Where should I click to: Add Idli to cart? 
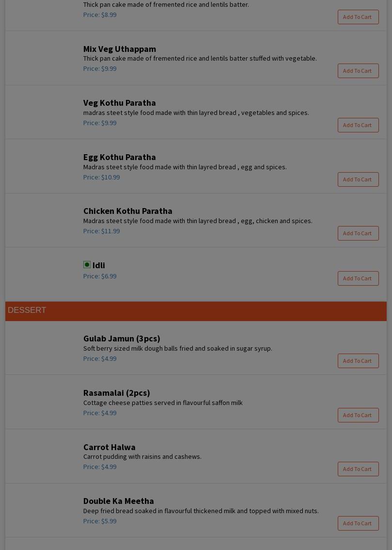[x=358, y=278]
